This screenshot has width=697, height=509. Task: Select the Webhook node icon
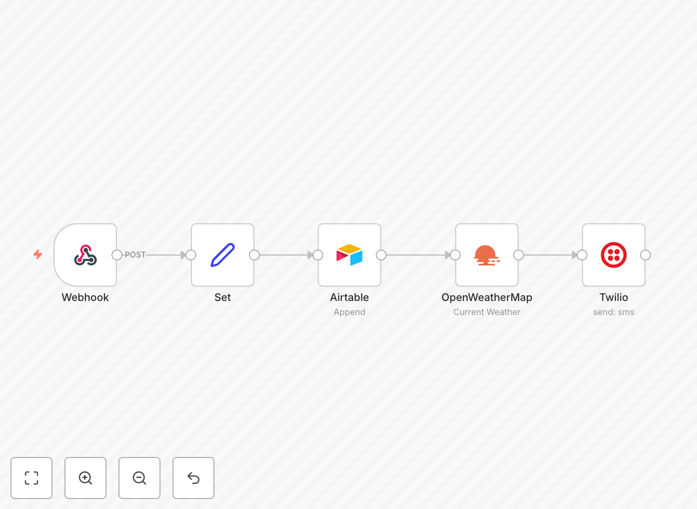tap(85, 255)
